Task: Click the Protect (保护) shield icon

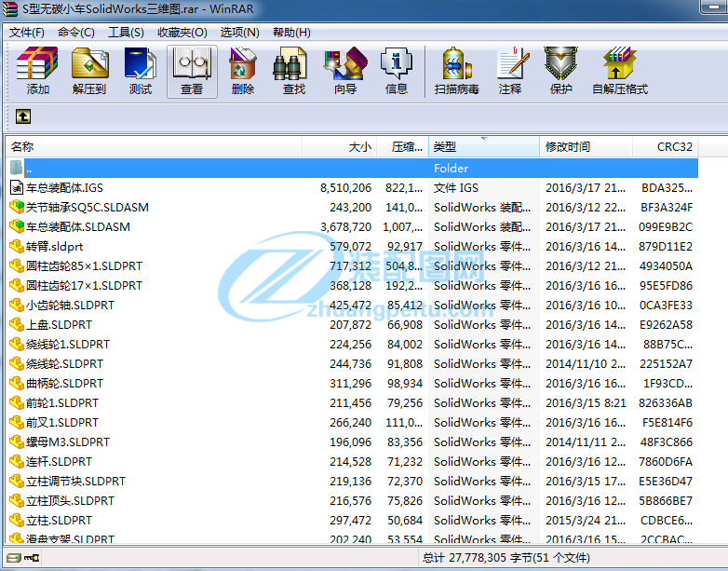Action: (560, 63)
